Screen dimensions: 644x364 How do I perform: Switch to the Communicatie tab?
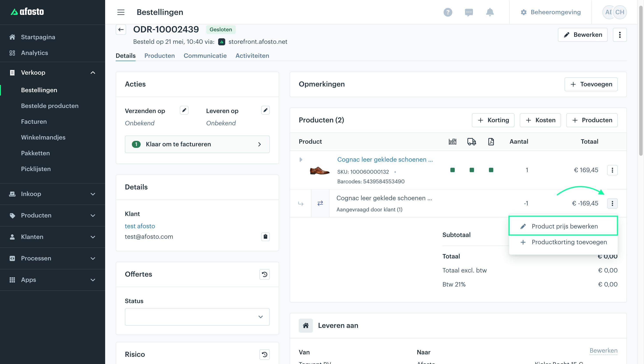point(205,55)
